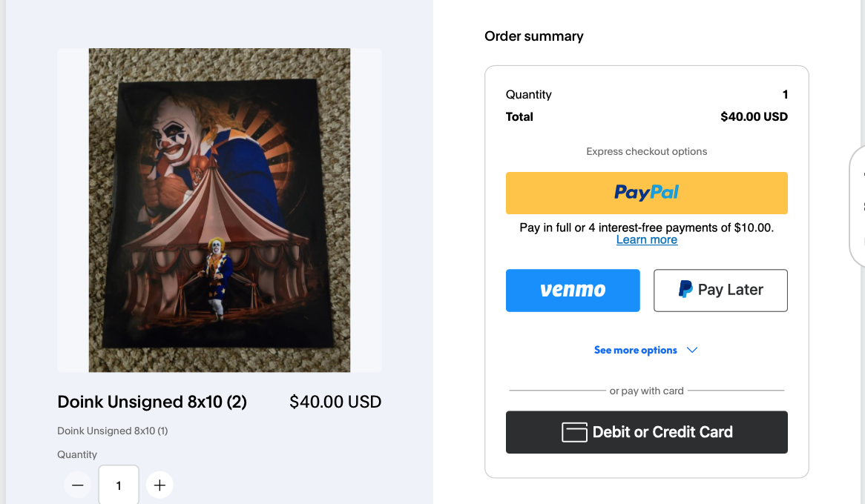Open the Learn more link about payments
865x504 pixels.
(647, 240)
